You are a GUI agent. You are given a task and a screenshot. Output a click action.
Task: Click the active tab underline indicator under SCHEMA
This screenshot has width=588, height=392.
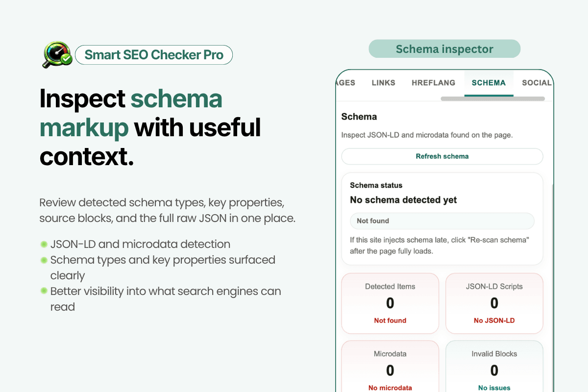point(489,95)
